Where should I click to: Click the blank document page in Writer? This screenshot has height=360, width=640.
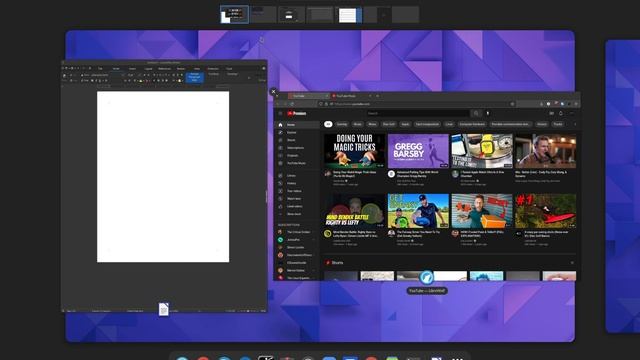163,177
